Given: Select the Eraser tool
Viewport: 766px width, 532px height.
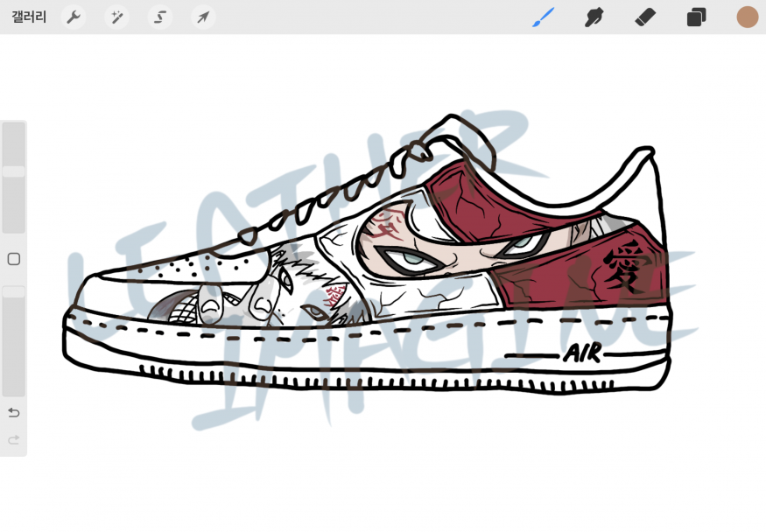Looking at the screenshot, I should click(645, 17).
